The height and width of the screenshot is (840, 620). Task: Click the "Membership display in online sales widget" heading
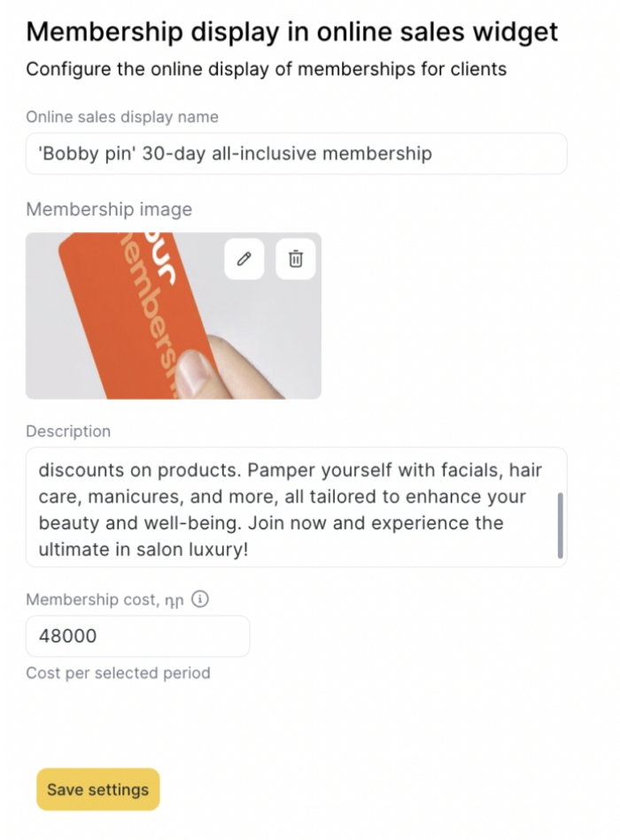click(292, 32)
